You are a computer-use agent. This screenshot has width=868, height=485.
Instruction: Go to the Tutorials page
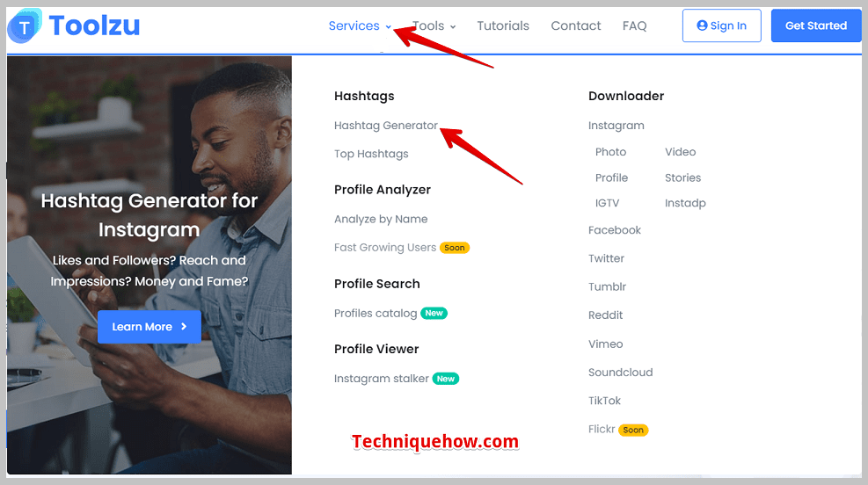pyautogui.click(x=503, y=25)
